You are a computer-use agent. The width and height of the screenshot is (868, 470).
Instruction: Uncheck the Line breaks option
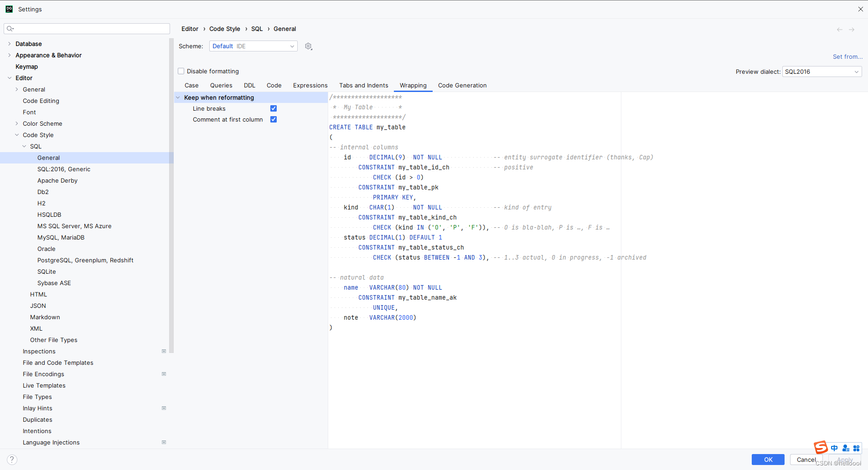pos(274,108)
